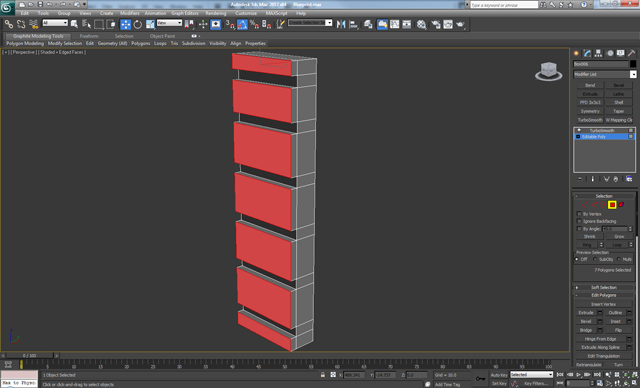Collapse the Edit Polygons rollout
Screen dimensions: 640x388
(604, 295)
